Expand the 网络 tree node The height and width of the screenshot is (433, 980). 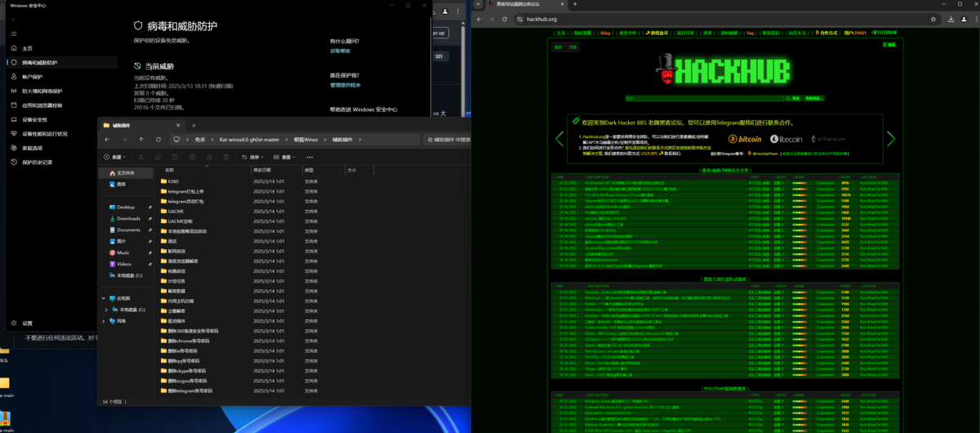click(104, 322)
